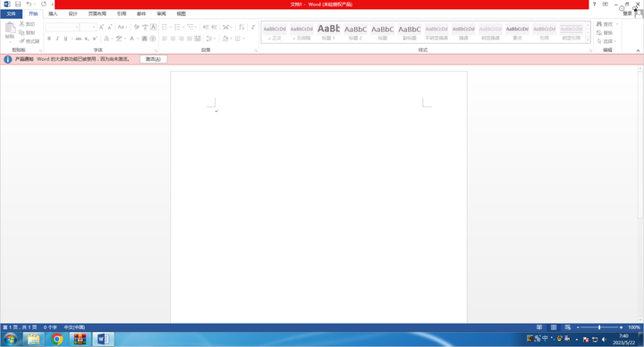
Task: Click the Align Left icon
Action: point(165,38)
